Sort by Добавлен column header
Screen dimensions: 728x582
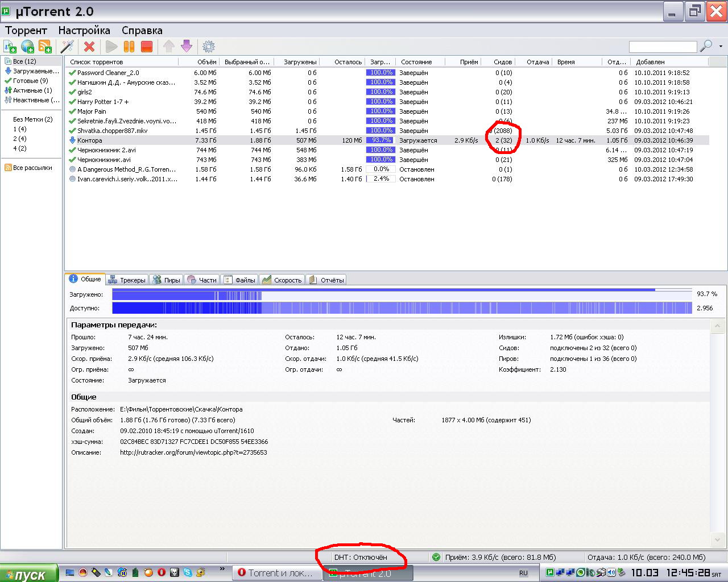[x=669, y=62]
